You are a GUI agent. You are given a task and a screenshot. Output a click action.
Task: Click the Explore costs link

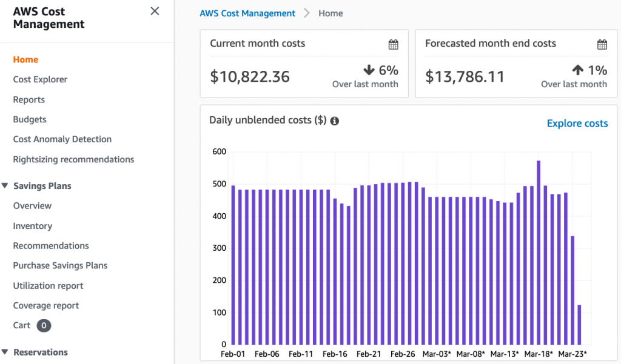point(577,124)
